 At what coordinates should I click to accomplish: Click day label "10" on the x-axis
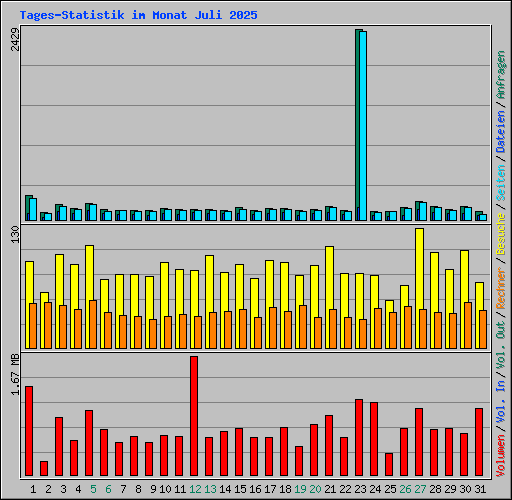pyautogui.click(x=165, y=489)
